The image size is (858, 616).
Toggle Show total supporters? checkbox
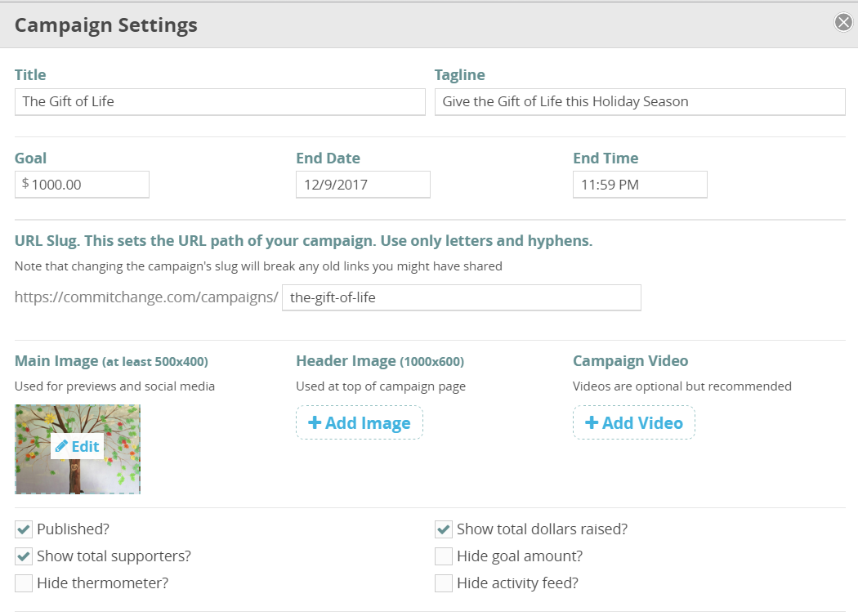pyautogui.click(x=24, y=556)
